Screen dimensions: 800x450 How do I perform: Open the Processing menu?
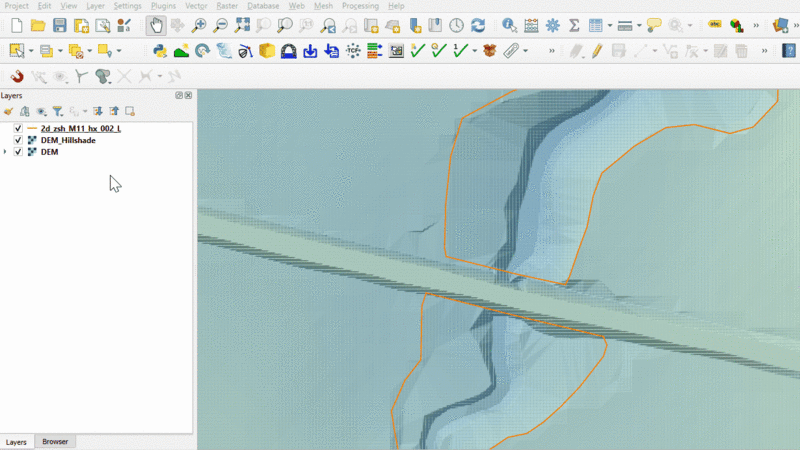coord(360,6)
